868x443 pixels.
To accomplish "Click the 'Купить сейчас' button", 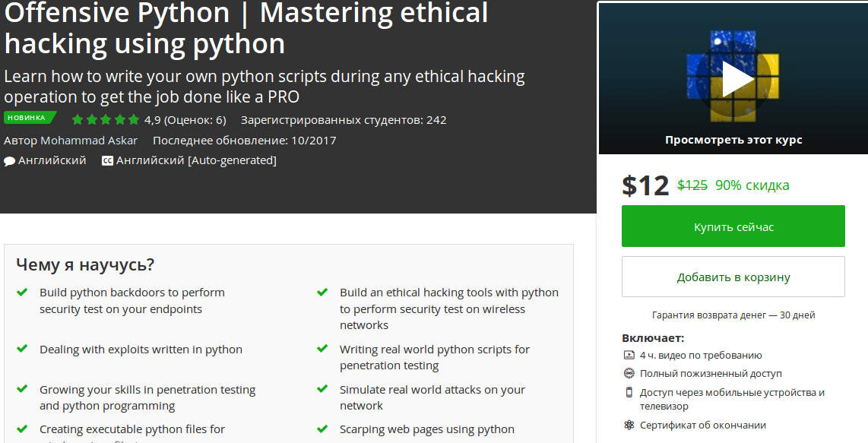I will coord(733,226).
